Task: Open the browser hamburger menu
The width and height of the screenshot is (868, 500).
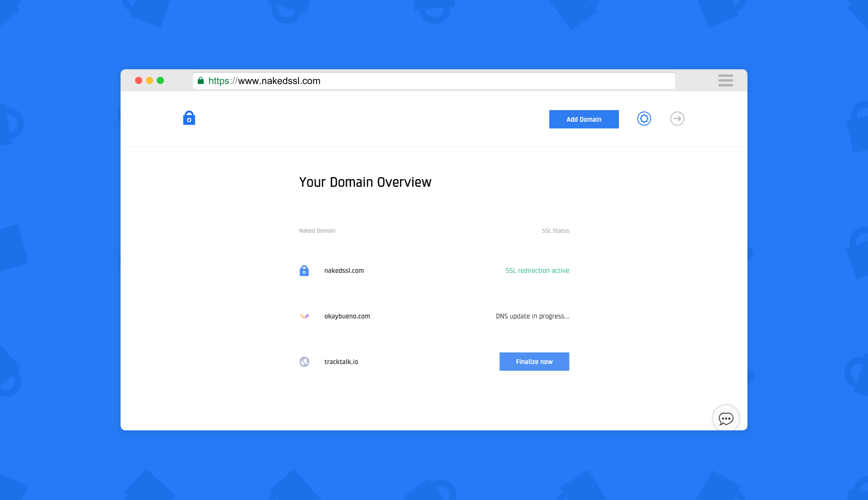Action: tap(725, 80)
